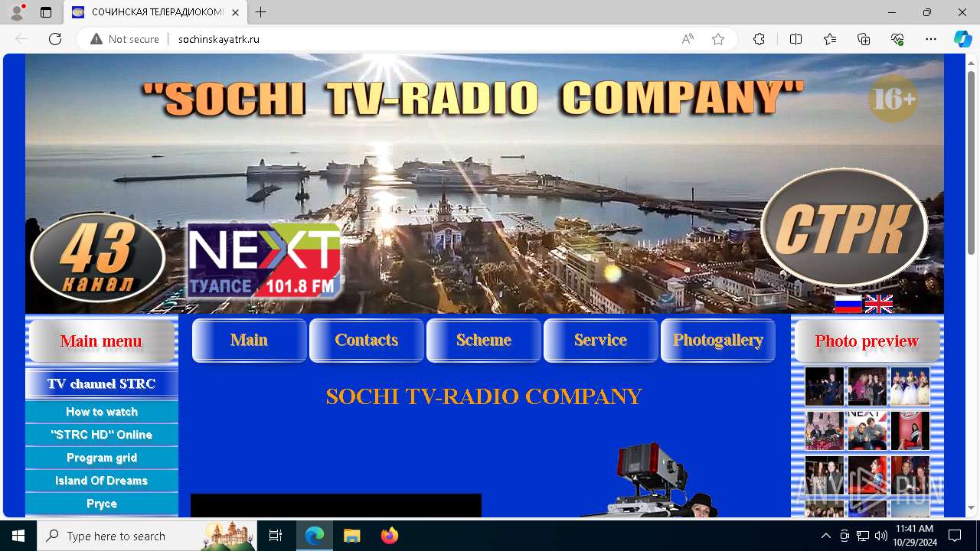This screenshot has height=551, width=980.
Task: Open the Service tab
Action: pyautogui.click(x=601, y=341)
